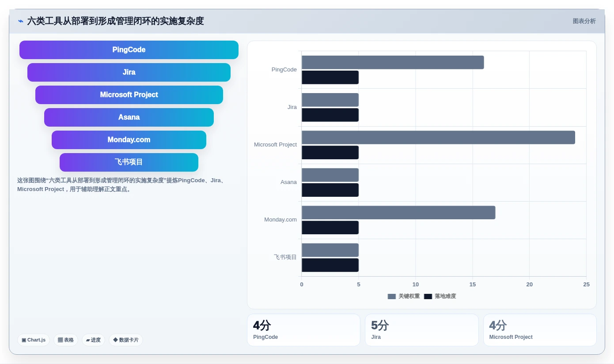Click the chart title 六类工具从部署到形成管理闭环的实施复杂度
This screenshot has height=364, width=614.
(x=116, y=21)
